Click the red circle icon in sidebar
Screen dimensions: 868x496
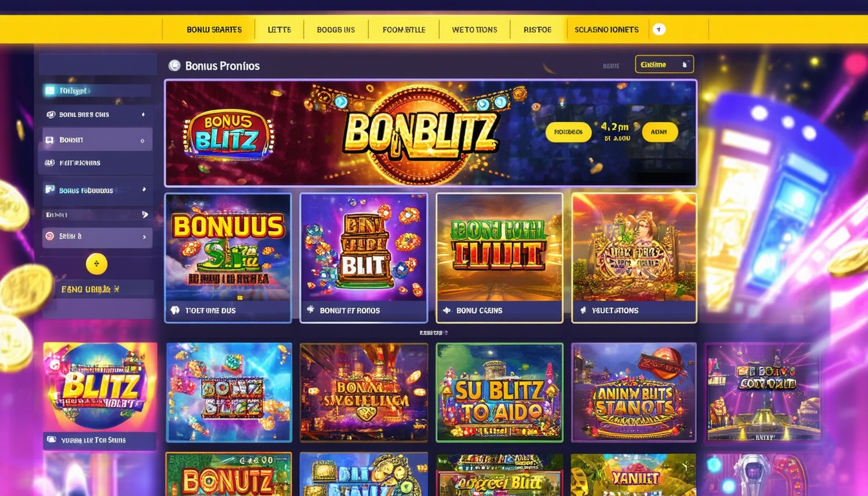click(50, 236)
